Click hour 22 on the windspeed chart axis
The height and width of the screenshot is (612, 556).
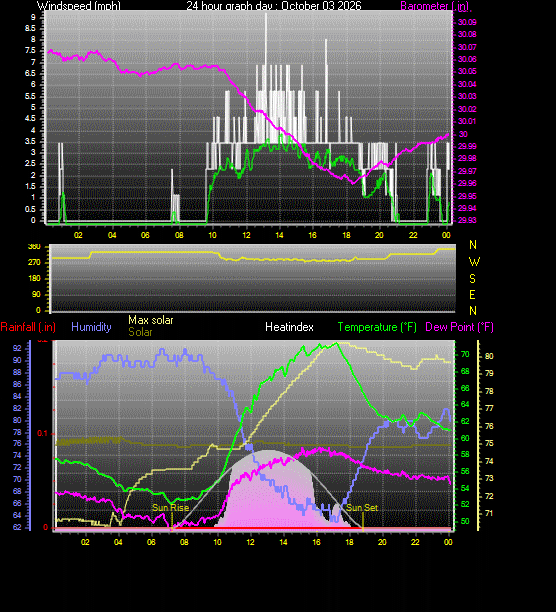(413, 235)
